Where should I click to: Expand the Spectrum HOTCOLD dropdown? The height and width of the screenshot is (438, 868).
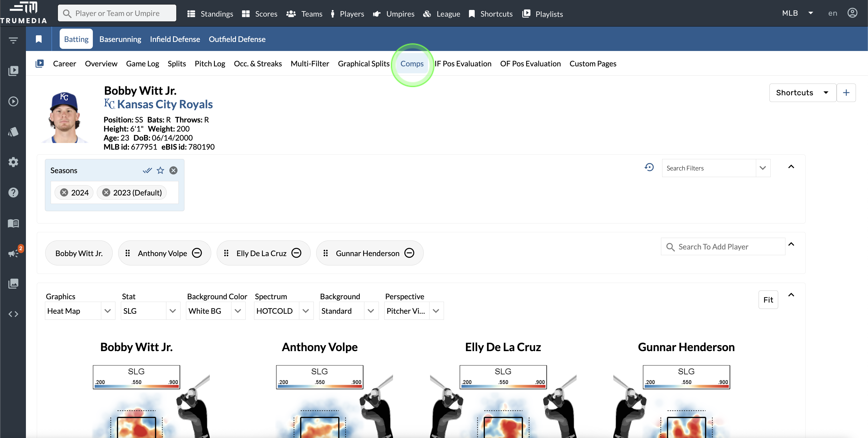pyautogui.click(x=283, y=311)
